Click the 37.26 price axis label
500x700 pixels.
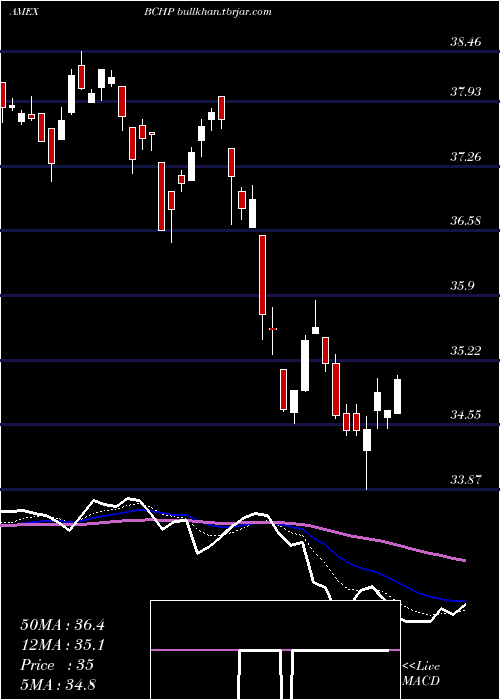click(466, 157)
